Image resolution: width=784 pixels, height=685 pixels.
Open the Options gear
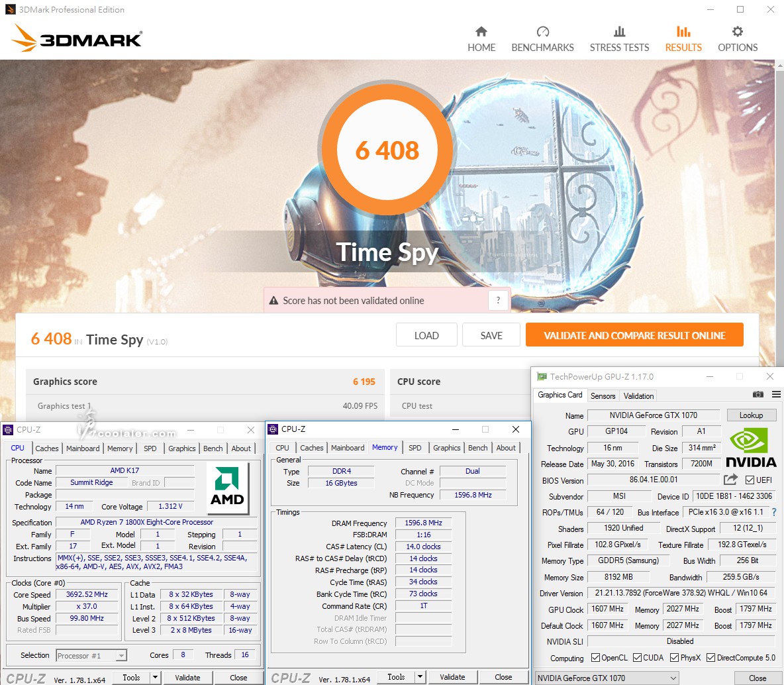(738, 39)
